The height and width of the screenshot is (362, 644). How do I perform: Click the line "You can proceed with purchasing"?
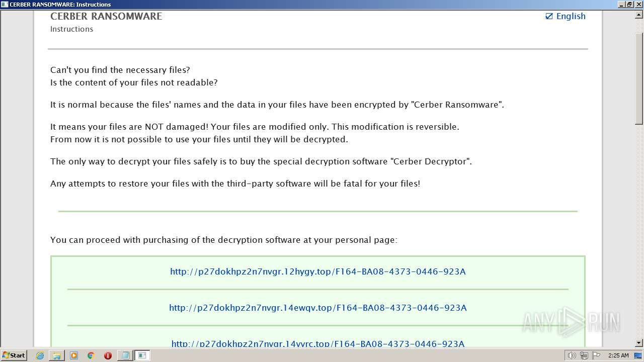click(x=224, y=240)
